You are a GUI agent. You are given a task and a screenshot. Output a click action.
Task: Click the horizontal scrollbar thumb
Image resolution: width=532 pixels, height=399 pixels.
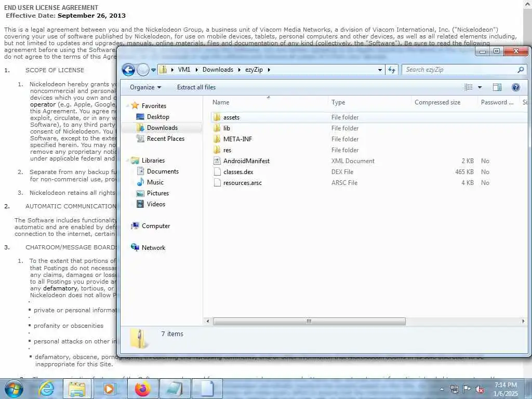pos(309,321)
